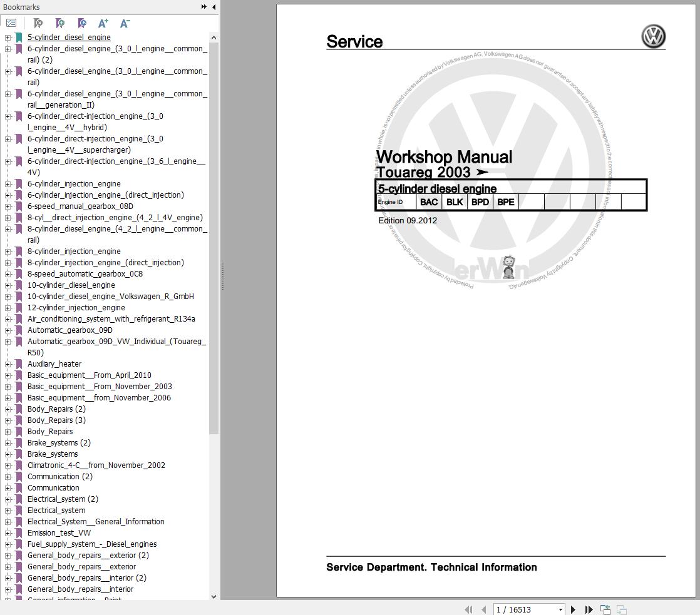700x615 pixels.
Task: Click bookmark icon of 5-cylinder_diesel_engine
Action: (19, 37)
